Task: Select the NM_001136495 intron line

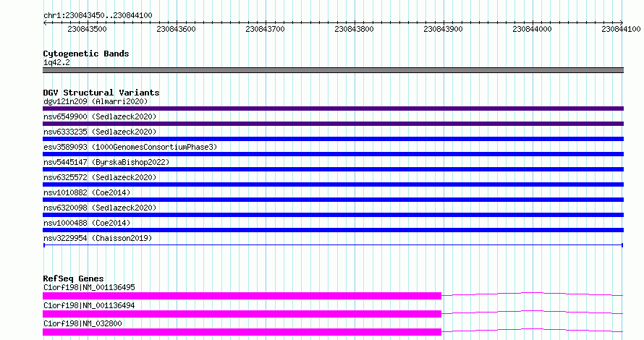Action: click(533, 294)
